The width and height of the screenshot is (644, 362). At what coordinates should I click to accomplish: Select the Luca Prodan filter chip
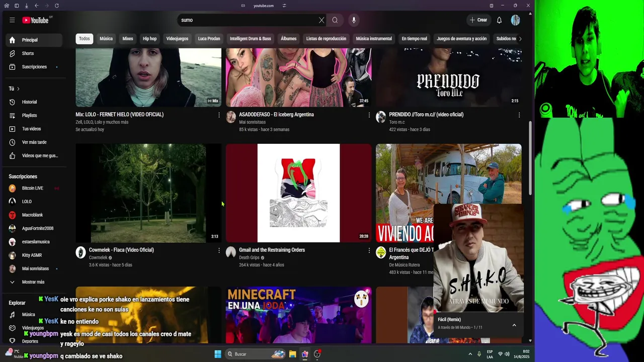209,39
